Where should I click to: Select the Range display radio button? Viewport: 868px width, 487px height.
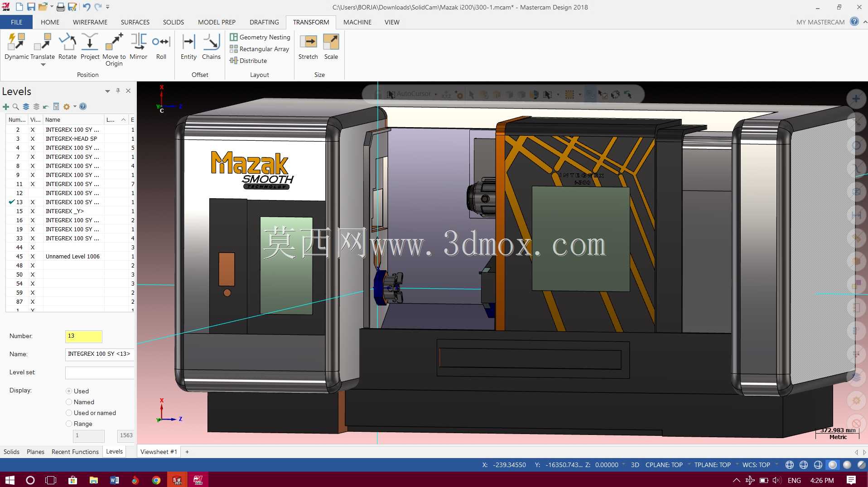click(69, 424)
